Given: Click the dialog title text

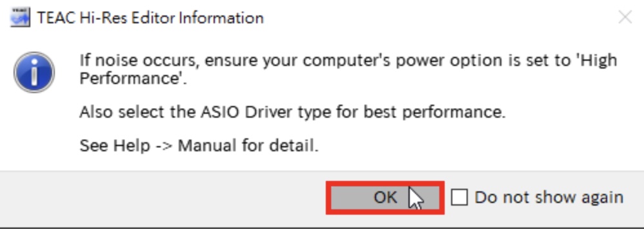Looking at the screenshot, I should tap(150, 18).
